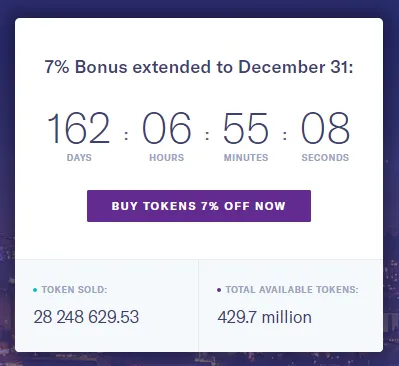This screenshot has height=366, width=399.
Task: Click the MINUTES label
Action: [x=246, y=158]
